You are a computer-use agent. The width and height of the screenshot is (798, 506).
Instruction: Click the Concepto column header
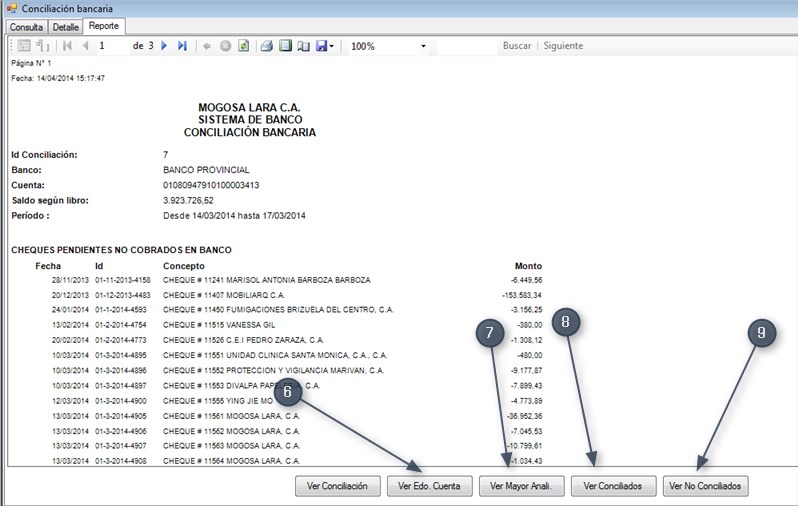click(184, 266)
